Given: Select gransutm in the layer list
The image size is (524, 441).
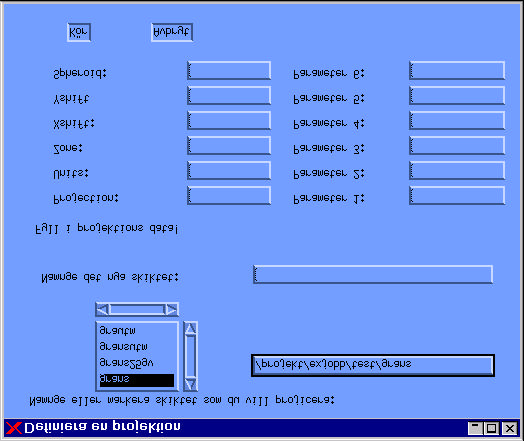Looking at the screenshot, I should [x=137, y=347].
